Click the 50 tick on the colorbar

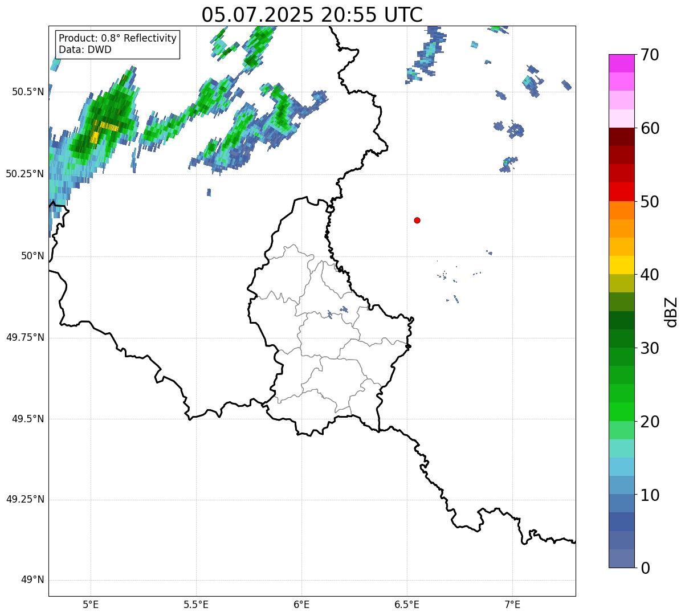coord(649,202)
